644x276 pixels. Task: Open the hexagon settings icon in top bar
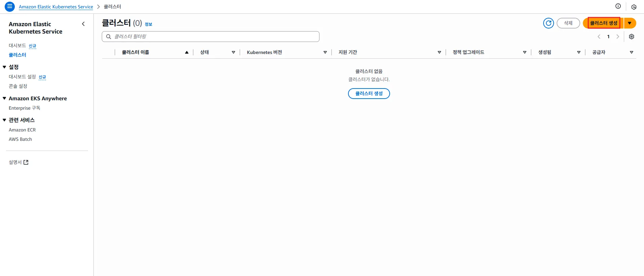634,7
